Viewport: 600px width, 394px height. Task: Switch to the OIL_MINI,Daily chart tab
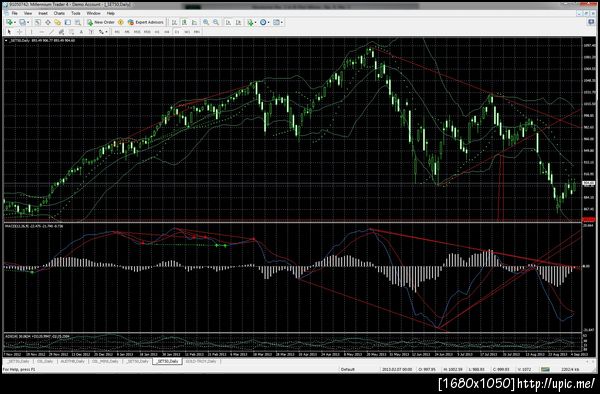pos(105,361)
